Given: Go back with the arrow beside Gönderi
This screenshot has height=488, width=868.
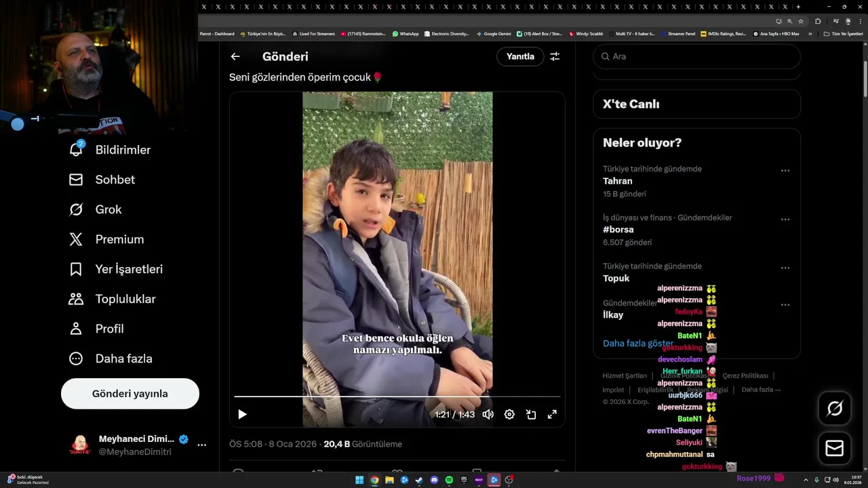Looking at the screenshot, I should [235, 57].
